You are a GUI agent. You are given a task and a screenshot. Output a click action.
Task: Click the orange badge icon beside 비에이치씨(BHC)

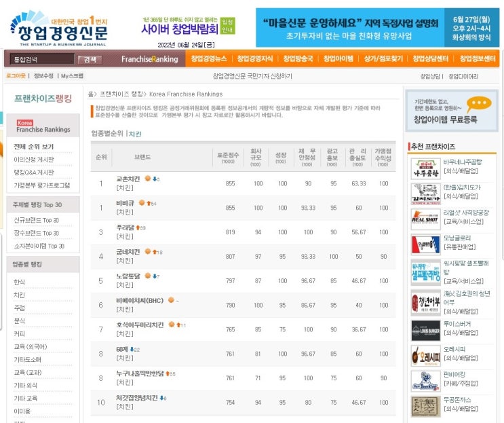point(172,300)
